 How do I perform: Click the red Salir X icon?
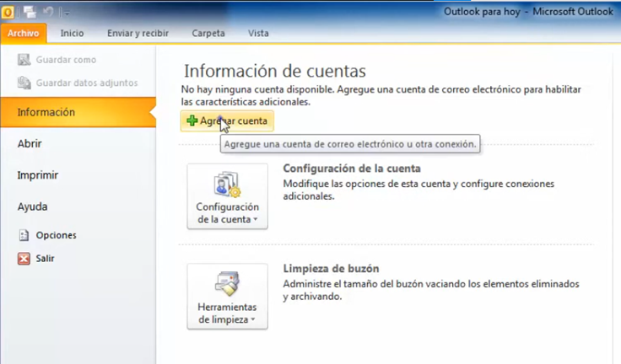24,259
